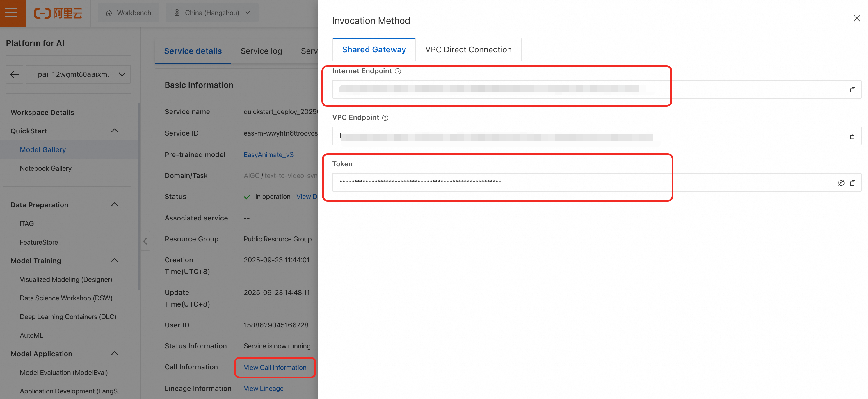This screenshot has width=868, height=399.
Task: Collapse the QuickStart section
Action: click(x=115, y=131)
